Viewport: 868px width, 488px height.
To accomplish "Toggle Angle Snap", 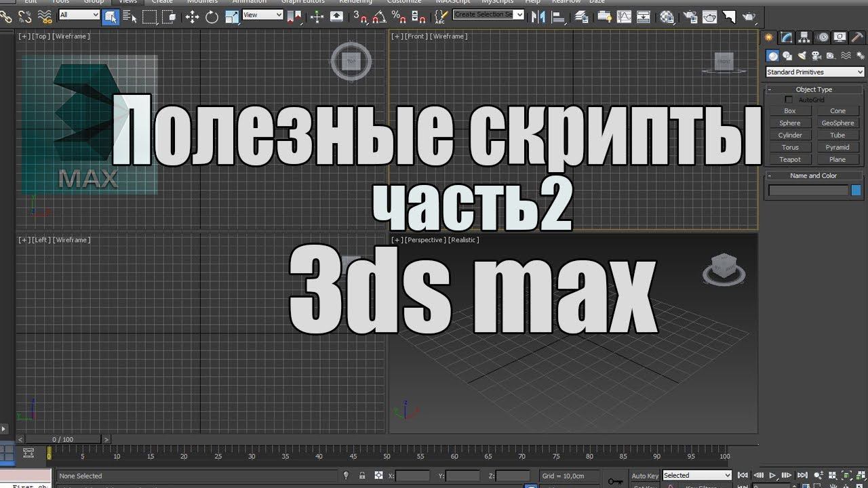I will (x=378, y=16).
